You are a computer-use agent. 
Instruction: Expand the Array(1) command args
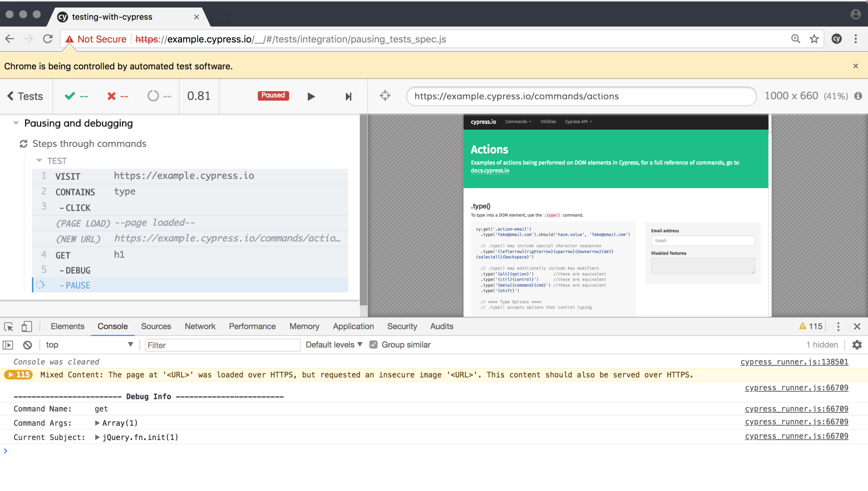coord(97,423)
